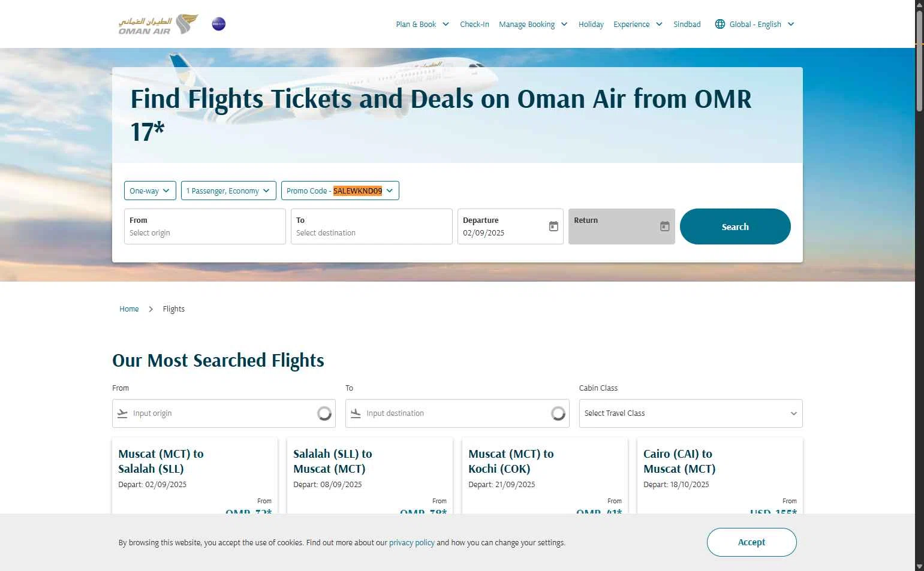Click the Flights breadcrumb text
Screen dimensions: 924x571
[174, 309]
